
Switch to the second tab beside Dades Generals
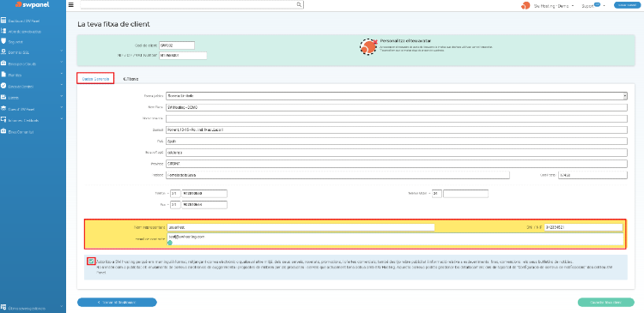click(131, 78)
